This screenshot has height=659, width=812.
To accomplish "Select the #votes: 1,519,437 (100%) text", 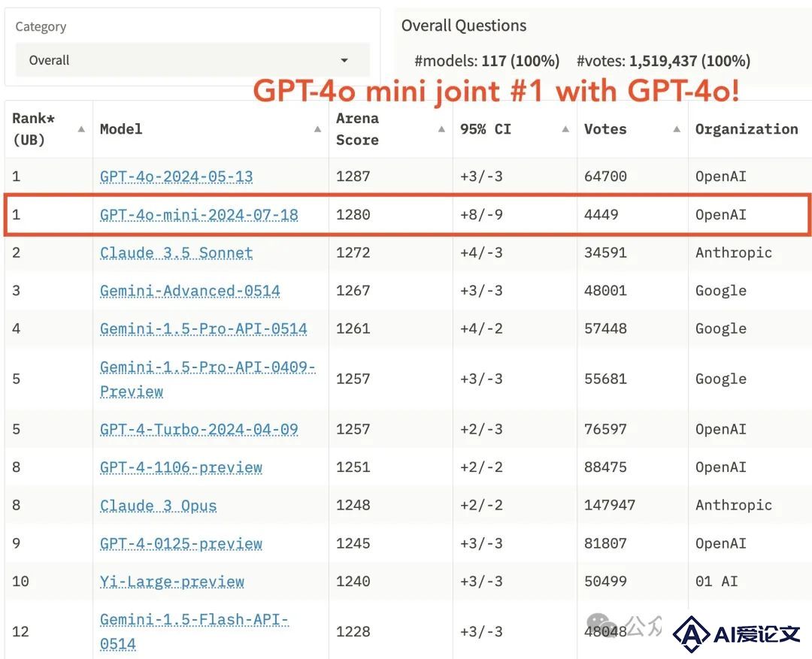I will (x=663, y=61).
